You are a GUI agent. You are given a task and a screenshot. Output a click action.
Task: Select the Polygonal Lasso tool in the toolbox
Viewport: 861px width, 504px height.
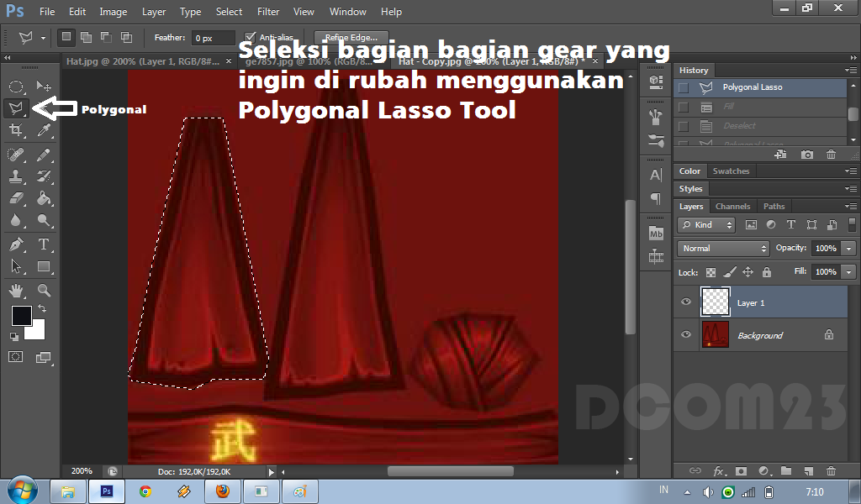point(16,108)
